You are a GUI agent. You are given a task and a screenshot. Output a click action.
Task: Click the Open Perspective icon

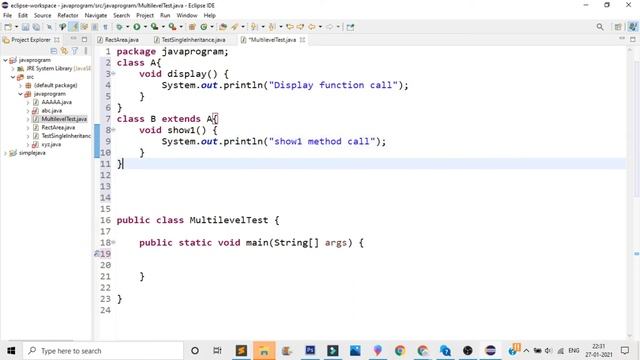(618, 27)
